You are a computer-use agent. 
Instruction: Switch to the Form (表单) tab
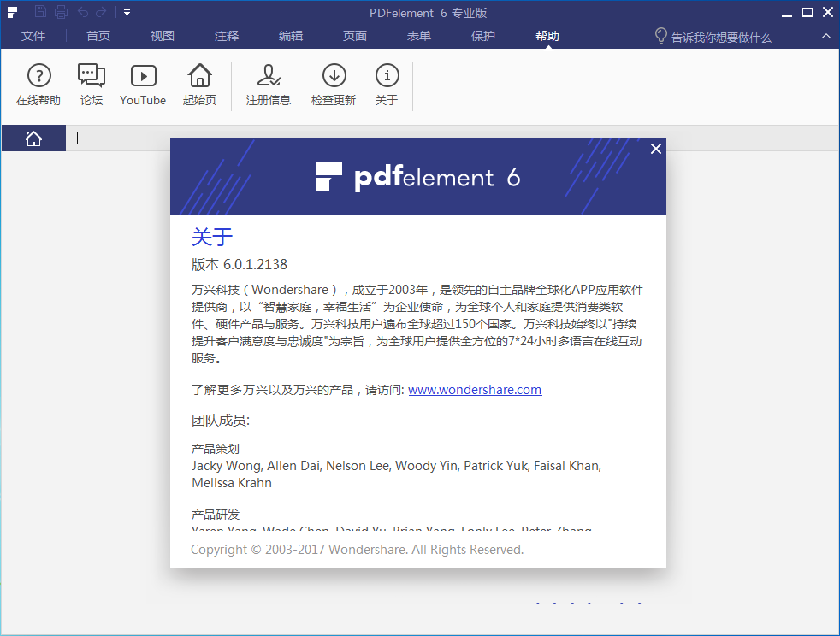(419, 36)
